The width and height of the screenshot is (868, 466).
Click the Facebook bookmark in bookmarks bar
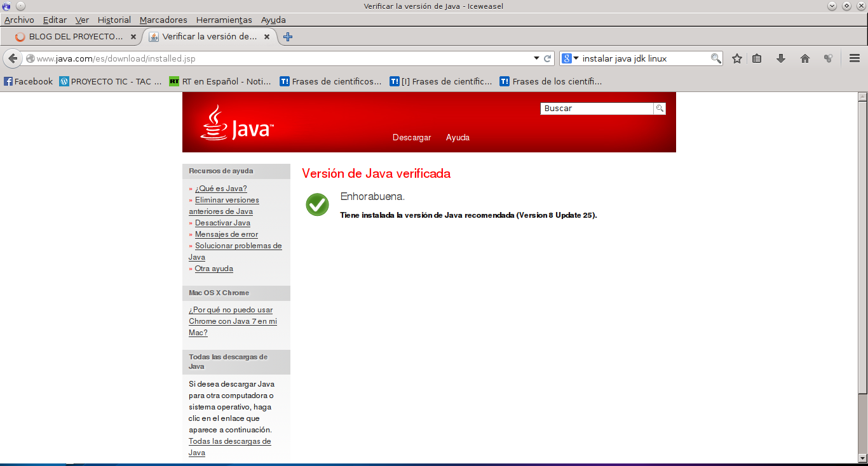coord(29,81)
